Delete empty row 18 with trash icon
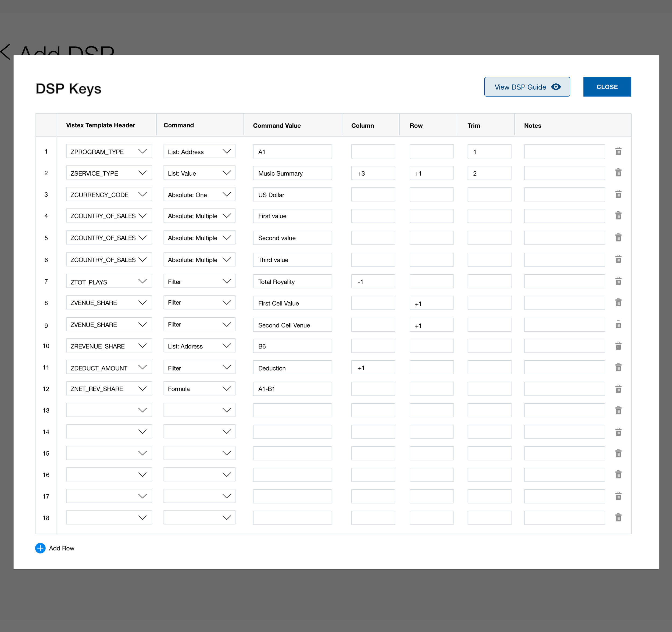672x632 pixels. tap(618, 518)
